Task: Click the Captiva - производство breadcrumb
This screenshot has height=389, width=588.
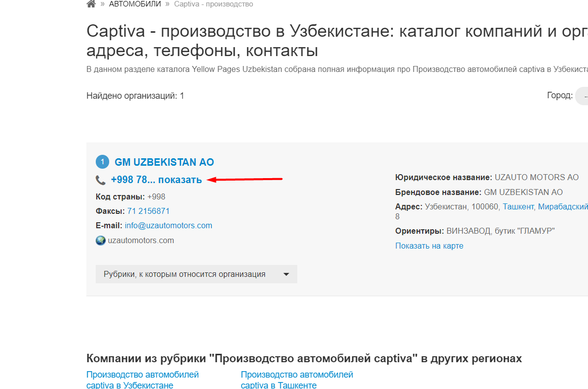Action: 213,4
